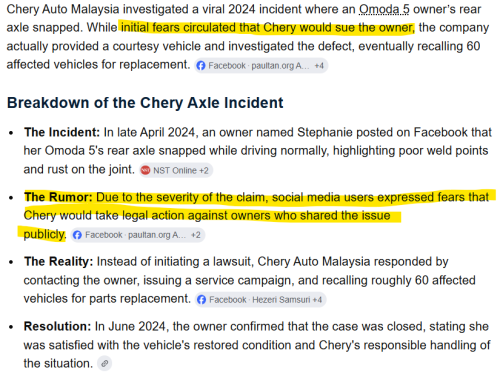Image resolution: width=500 pixels, height=376 pixels.
Task: Open paultan.org source in summary paragraph citation
Action: point(280,66)
